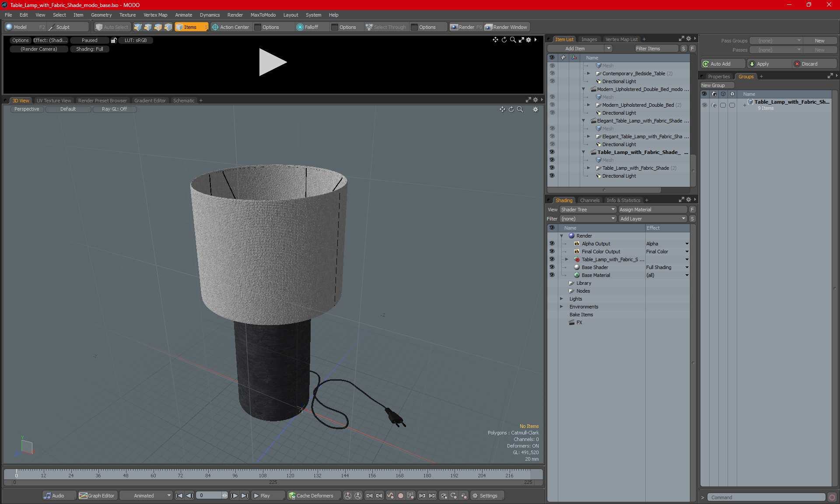Go to first frame
The height and width of the screenshot is (504, 840).
pos(179,496)
